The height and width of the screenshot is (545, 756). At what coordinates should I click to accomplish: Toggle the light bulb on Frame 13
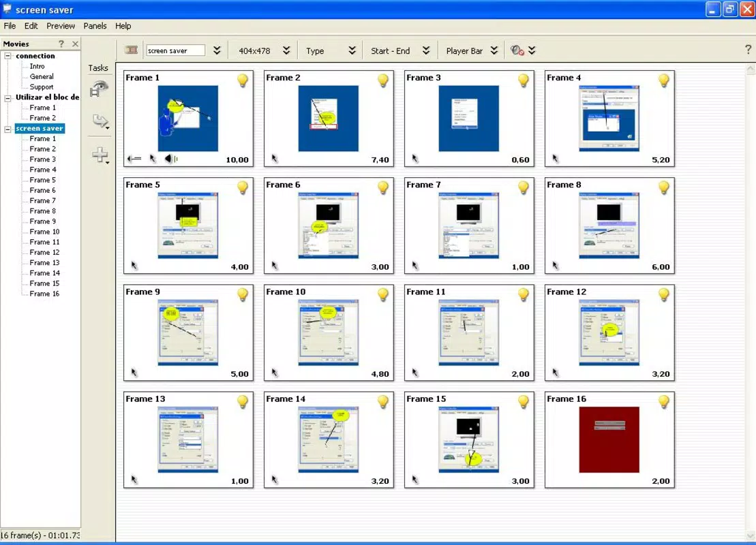point(243,401)
